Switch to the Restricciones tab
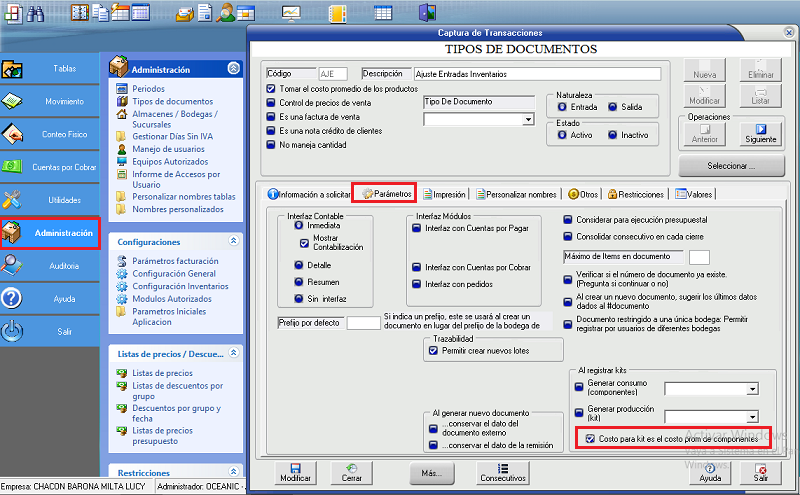Image resolution: width=800 pixels, height=495 pixels. click(635, 194)
